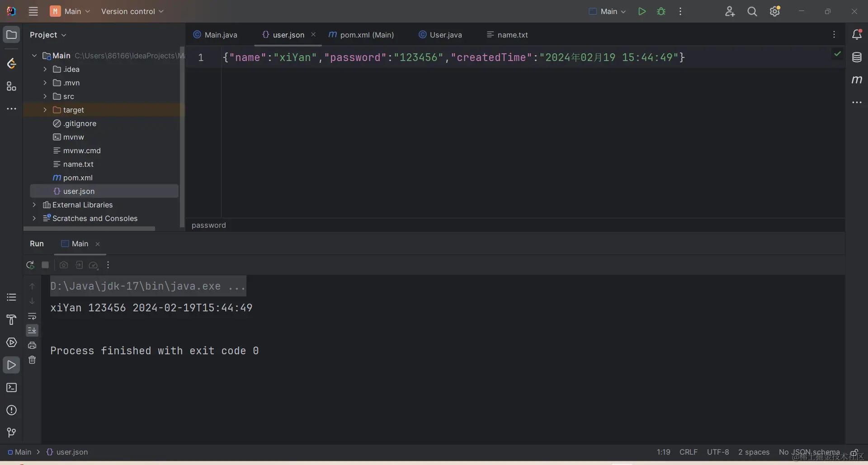
Task: Switch to name.txt editor tab
Action: click(x=507, y=35)
